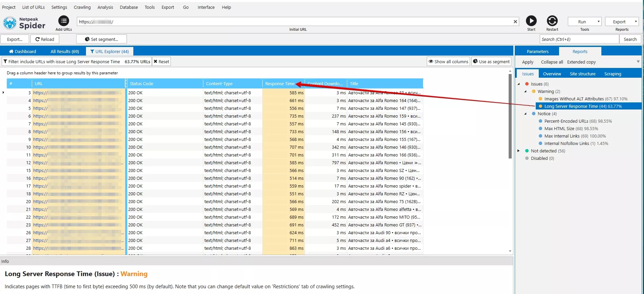
Task: Click Apply in the reports panel
Action: tap(528, 62)
